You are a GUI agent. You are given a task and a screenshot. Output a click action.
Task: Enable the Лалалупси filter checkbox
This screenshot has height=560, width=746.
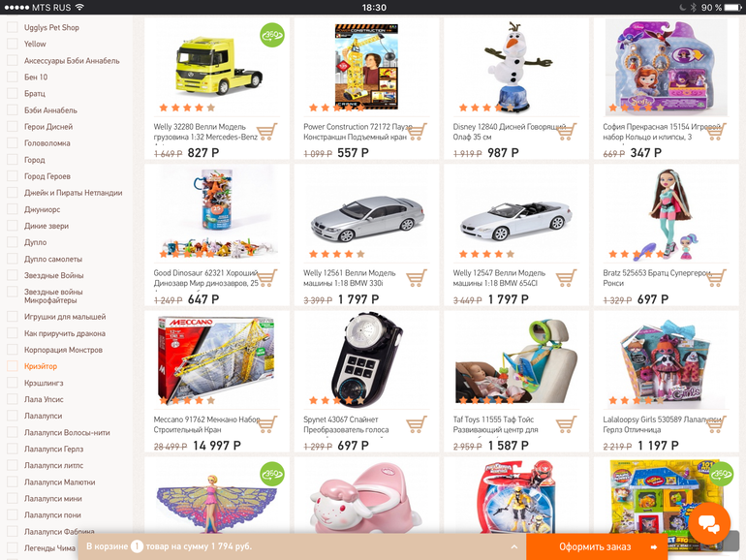(13, 416)
